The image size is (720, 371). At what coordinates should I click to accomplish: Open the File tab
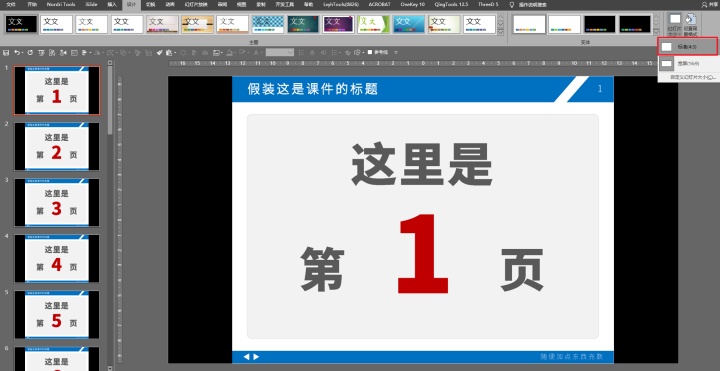coord(11,4)
